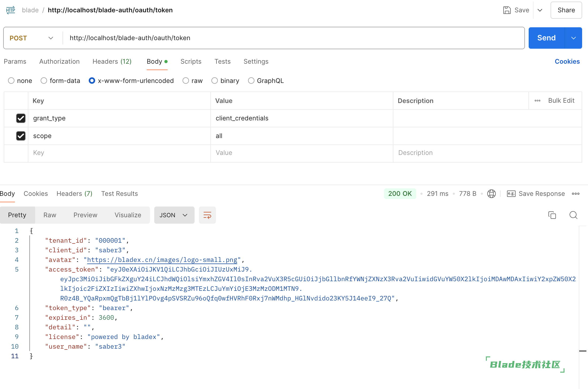
Task: Select the Pretty view
Action: (x=17, y=215)
